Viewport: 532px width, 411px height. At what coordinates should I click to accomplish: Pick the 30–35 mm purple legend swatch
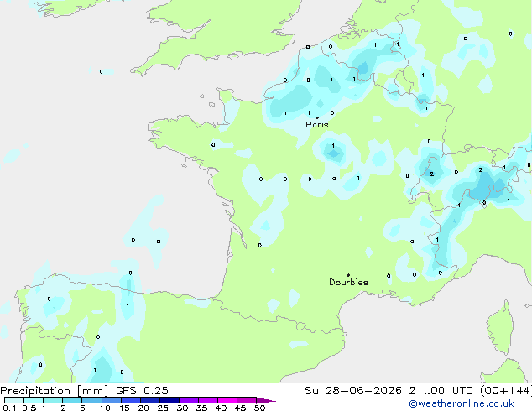point(189,400)
